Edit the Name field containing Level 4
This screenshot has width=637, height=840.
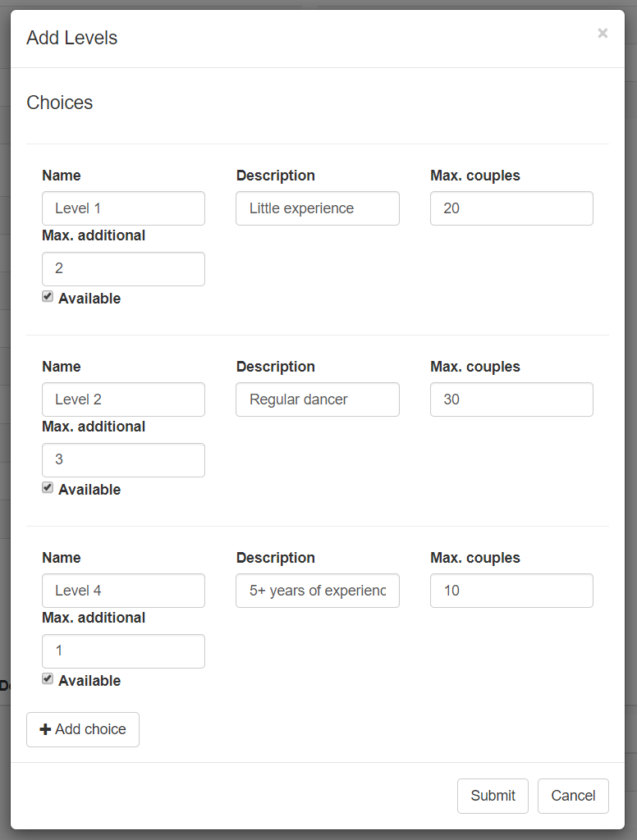point(123,591)
